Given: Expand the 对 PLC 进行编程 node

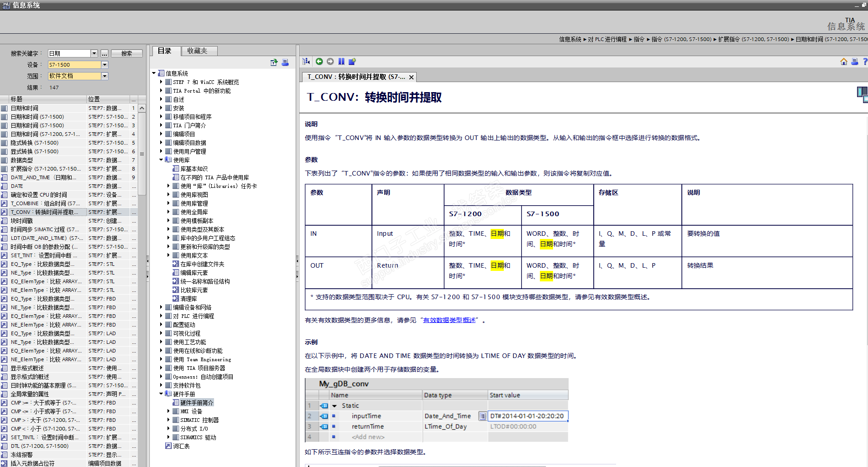Looking at the screenshot, I should point(161,316).
